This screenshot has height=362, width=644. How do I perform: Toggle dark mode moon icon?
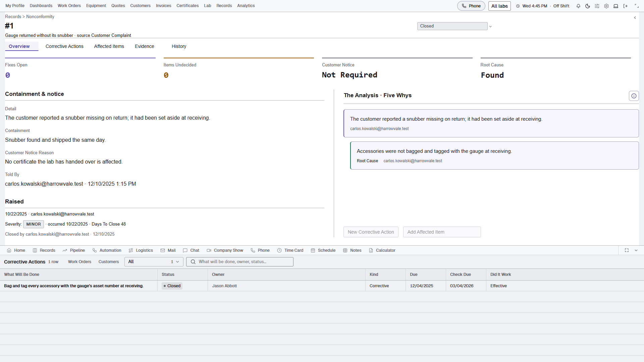tap(588, 6)
